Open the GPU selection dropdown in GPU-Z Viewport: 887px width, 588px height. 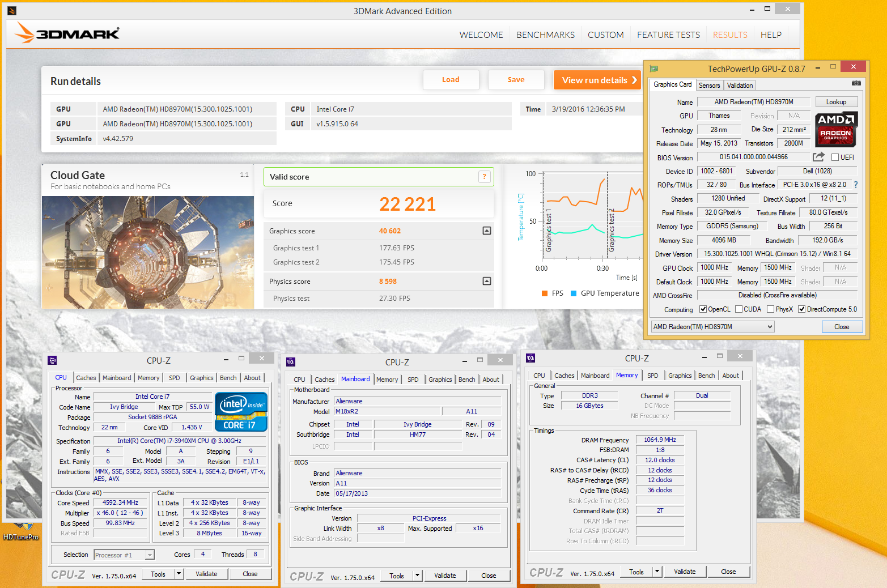coord(712,327)
